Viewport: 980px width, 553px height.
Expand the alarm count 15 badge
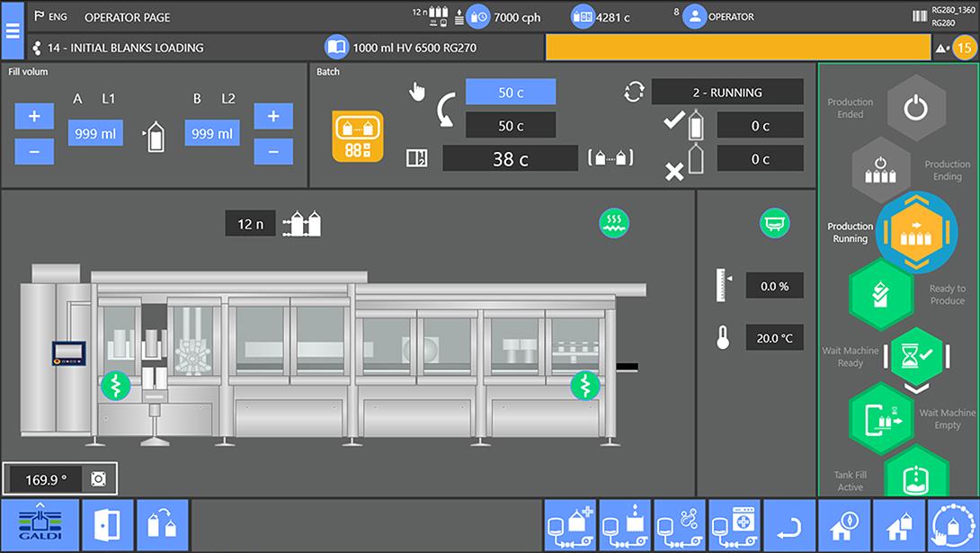pyautogui.click(x=962, y=48)
